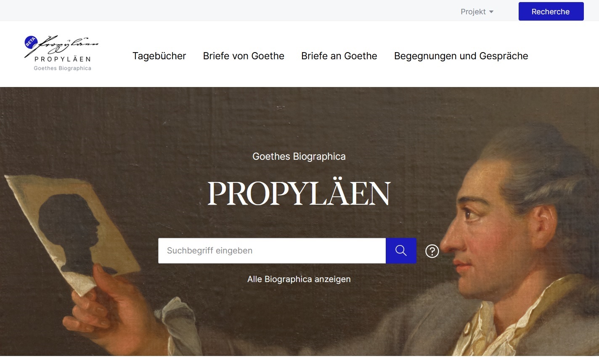Open the question mark search help icon
599x364 pixels.
(432, 251)
